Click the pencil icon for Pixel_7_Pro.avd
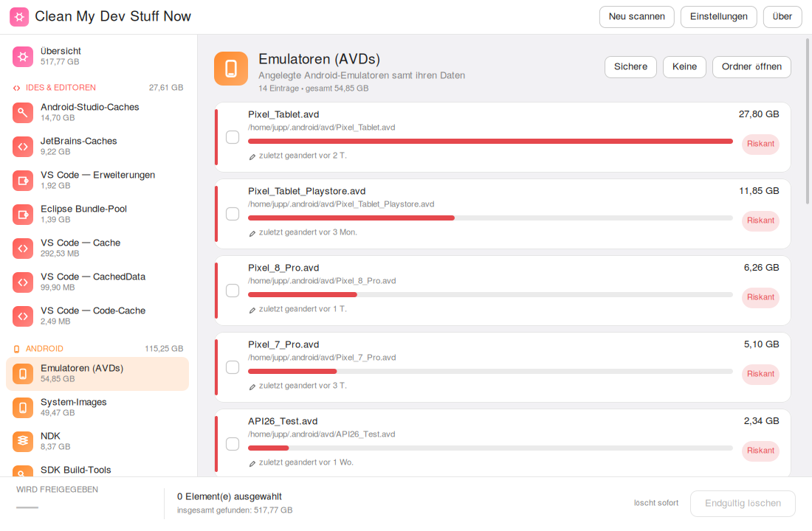The width and height of the screenshot is (812, 531). 252,386
